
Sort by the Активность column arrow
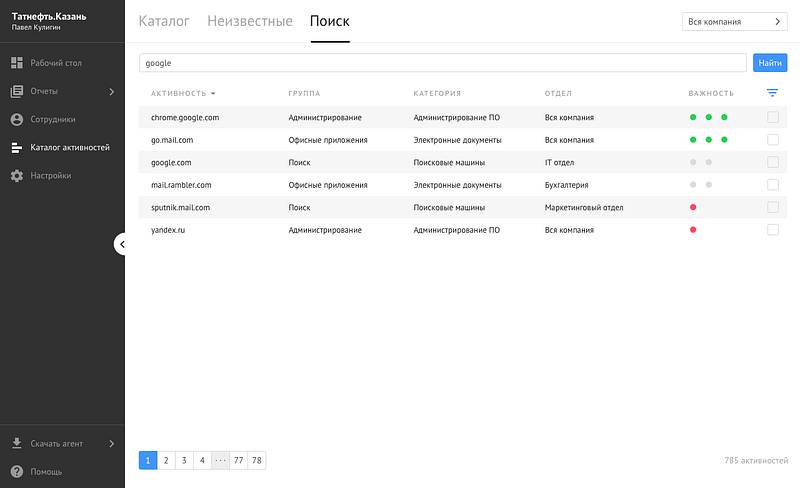pos(213,93)
